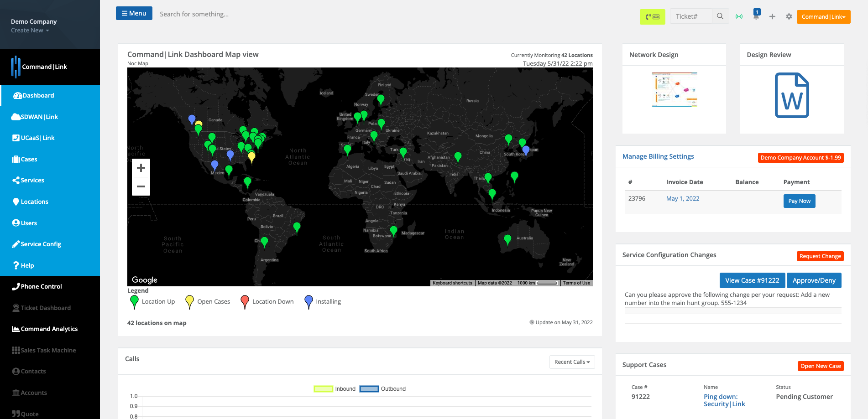The image size is (868, 419).
Task: Open Quote in the sidebar
Action: tap(50, 414)
